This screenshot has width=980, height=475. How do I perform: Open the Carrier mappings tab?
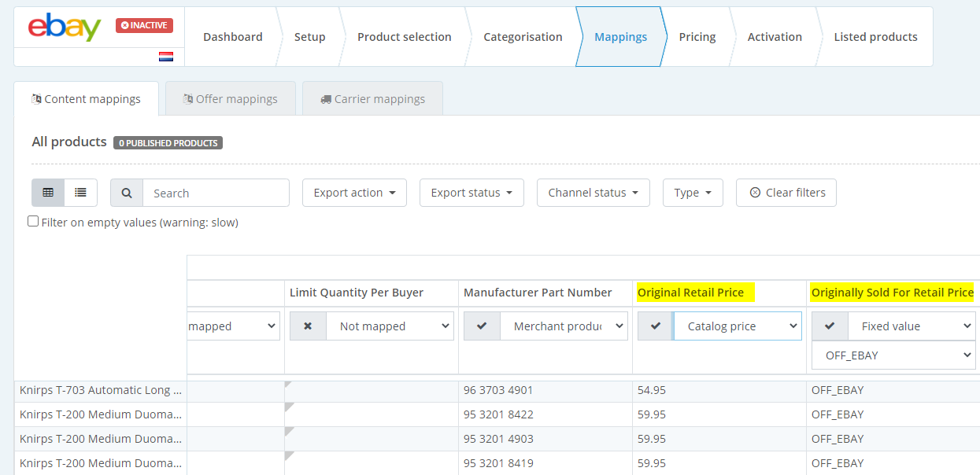coord(372,99)
